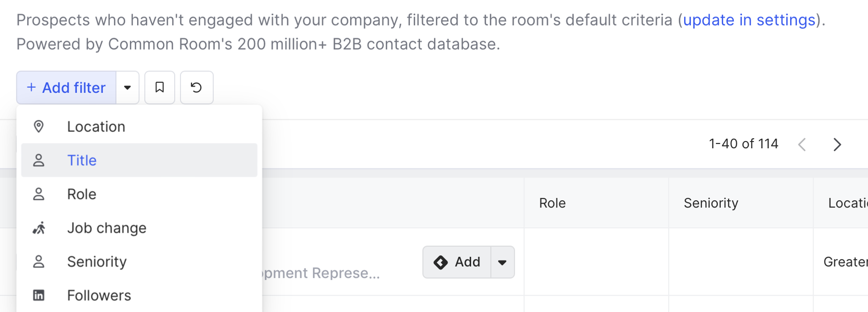Screen dimensions: 868x312
Task: Pick Job change in filter list
Action: click(106, 228)
